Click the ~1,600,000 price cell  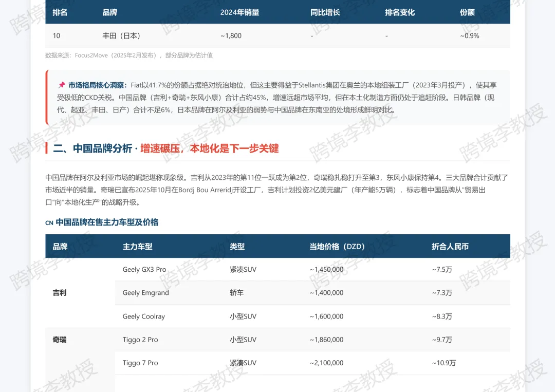[x=326, y=316]
